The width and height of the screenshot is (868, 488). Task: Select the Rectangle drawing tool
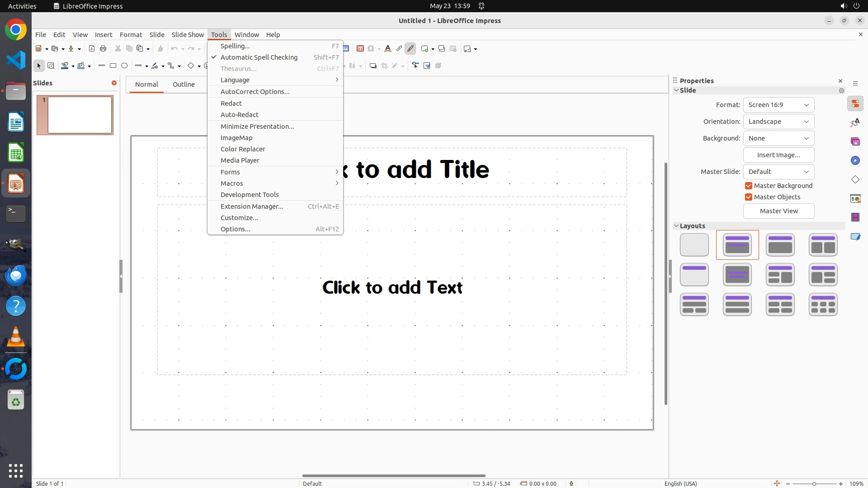pyautogui.click(x=113, y=66)
